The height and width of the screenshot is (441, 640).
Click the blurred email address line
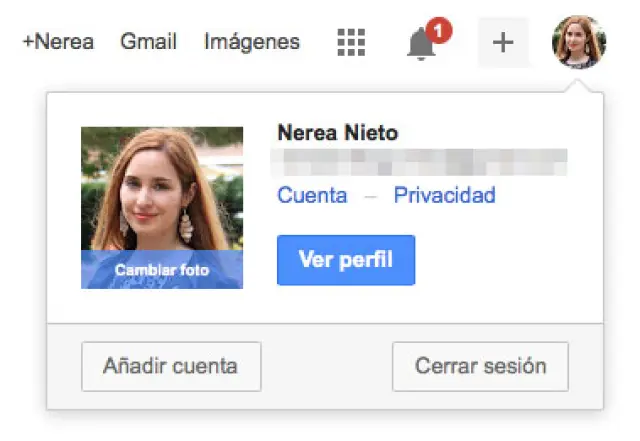coord(421,162)
